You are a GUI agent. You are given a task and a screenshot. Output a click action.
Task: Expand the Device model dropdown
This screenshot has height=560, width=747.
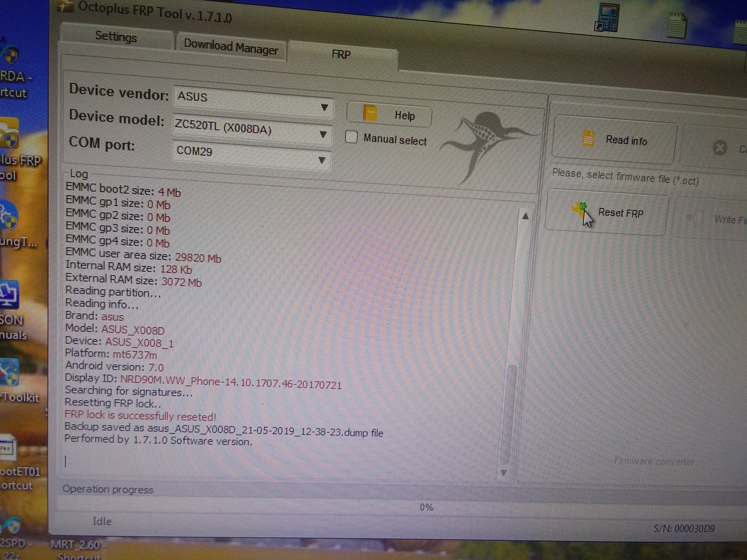(x=323, y=134)
